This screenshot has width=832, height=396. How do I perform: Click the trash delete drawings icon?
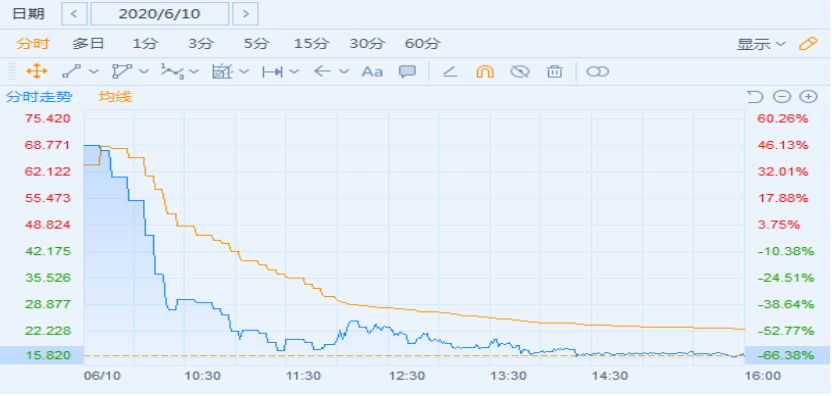[554, 71]
